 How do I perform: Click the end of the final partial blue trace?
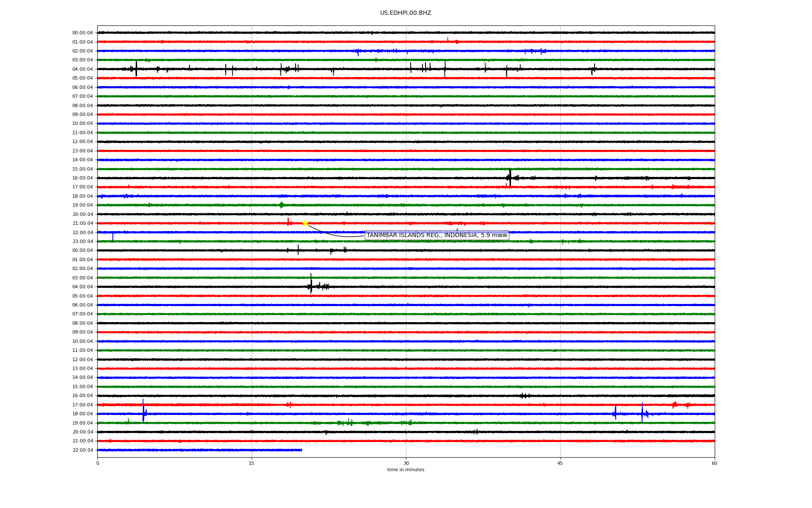point(301,450)
